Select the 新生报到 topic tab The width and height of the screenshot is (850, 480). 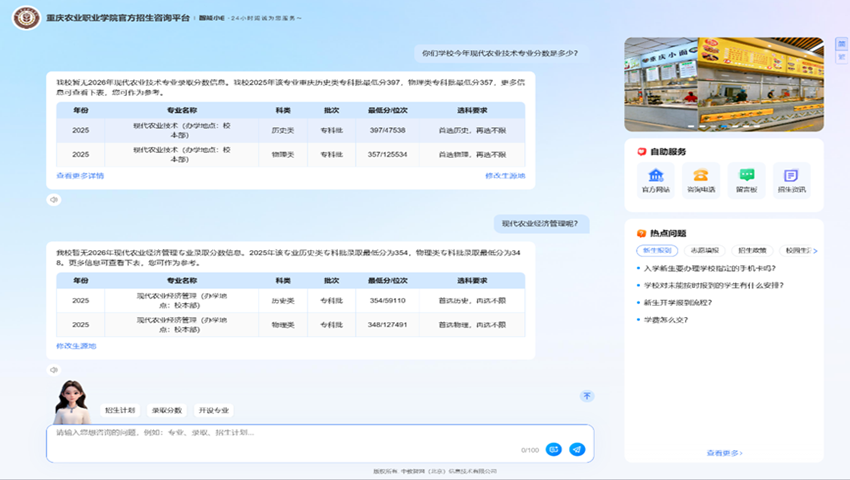click(657, 251)
